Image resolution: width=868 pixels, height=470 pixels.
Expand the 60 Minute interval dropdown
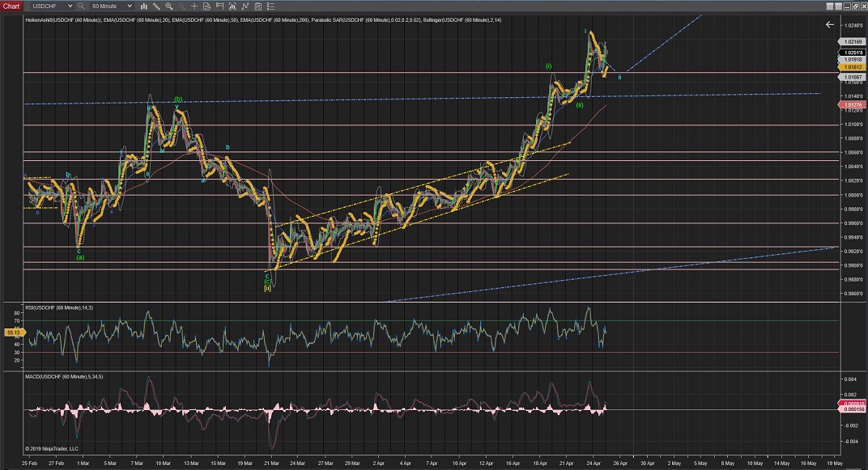130,6
